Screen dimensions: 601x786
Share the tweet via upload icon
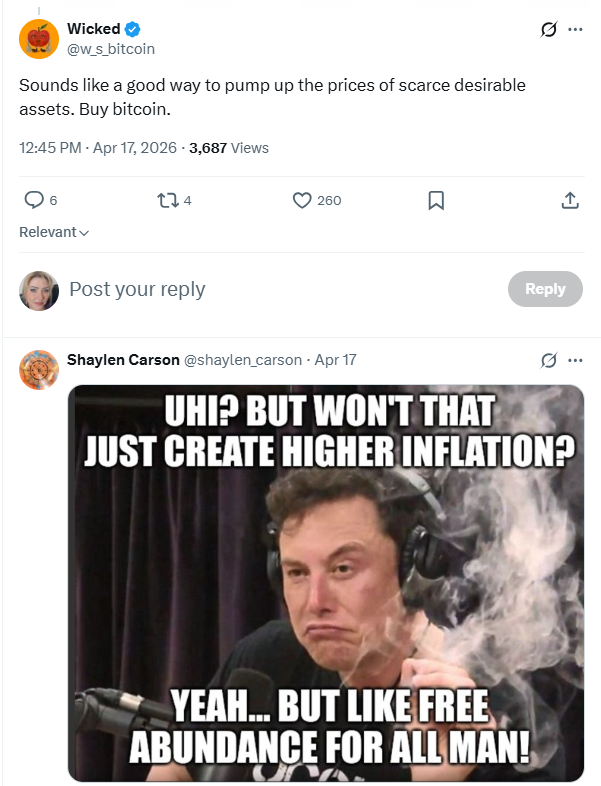click(x=570, y=200)
